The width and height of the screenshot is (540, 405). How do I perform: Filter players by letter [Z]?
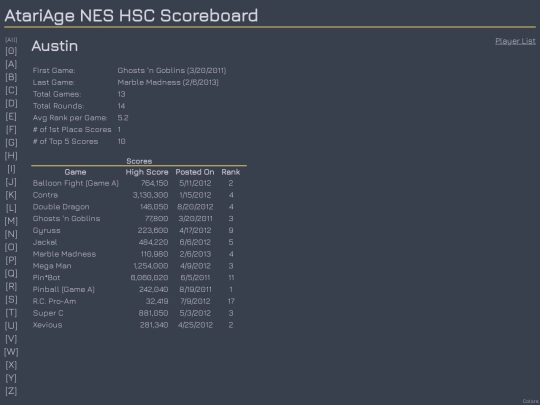pos(11,391)
